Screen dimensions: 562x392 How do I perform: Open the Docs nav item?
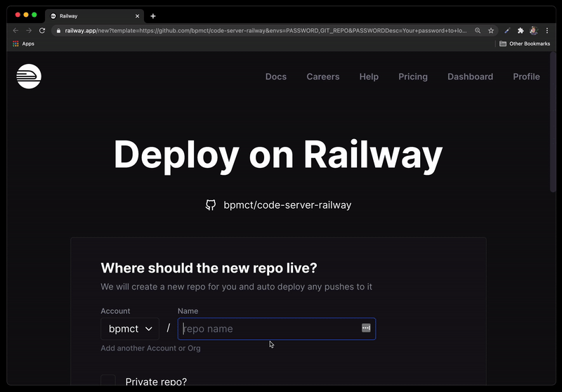pos(276,77)
